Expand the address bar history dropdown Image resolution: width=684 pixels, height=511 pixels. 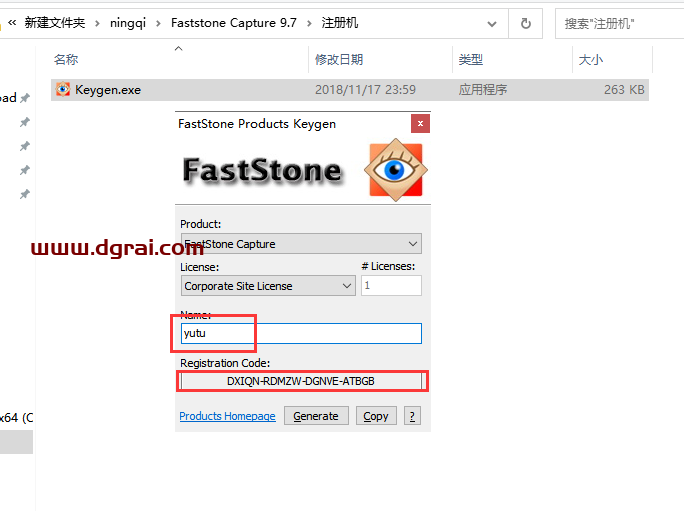pyautogui.click(x=492, y=24)
